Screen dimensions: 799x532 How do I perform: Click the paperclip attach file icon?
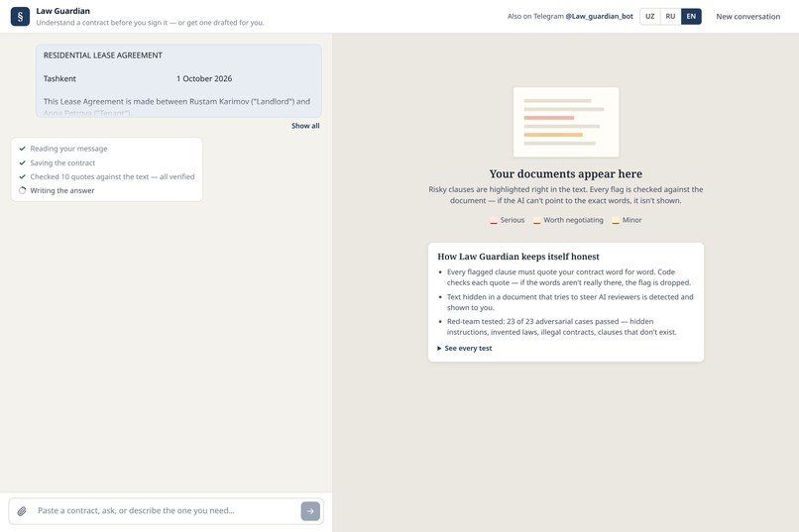pyautogui.click(x=22, y=511)
